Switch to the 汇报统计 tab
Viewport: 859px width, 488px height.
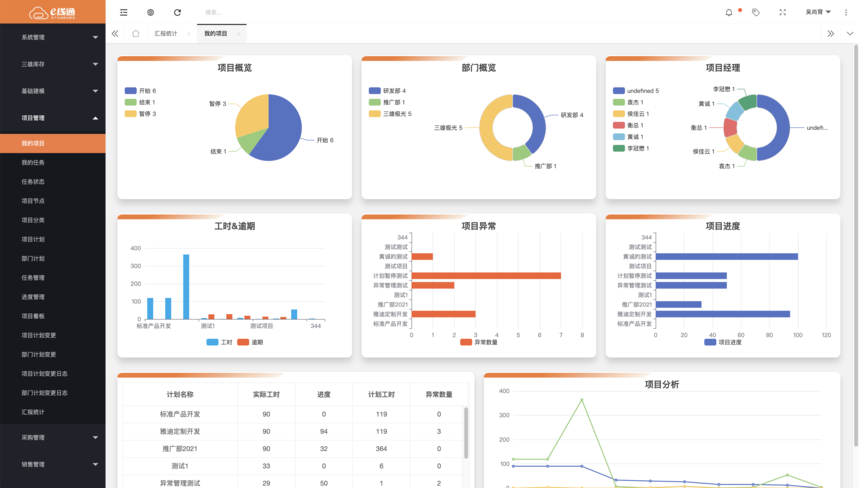coord(165,33)
